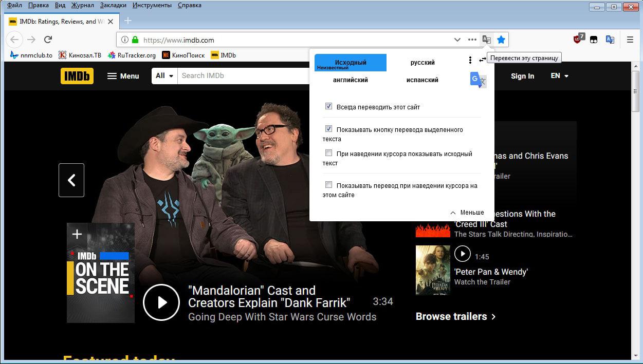The height and width of the screenshot is (364, 643).
Task: Open the IMDb bookmark in bookmarks bar
Action: [223, 55]
